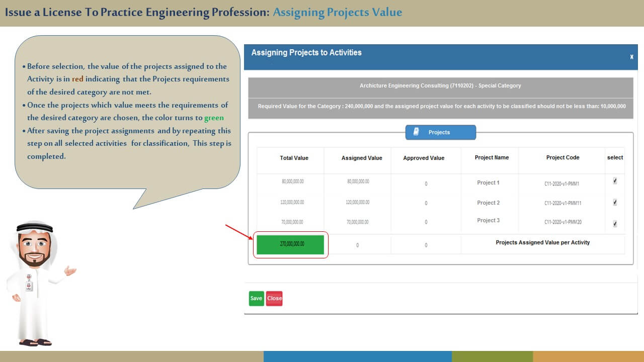This screenshot has width=644, height=362.
Task: Click the Project Name column header
Action: click(492, 157)
